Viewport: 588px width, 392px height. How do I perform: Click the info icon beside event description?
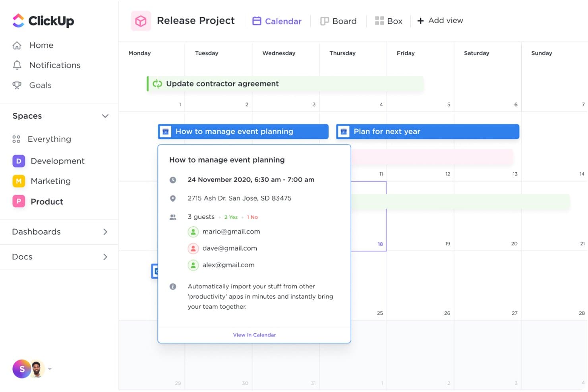173,286
